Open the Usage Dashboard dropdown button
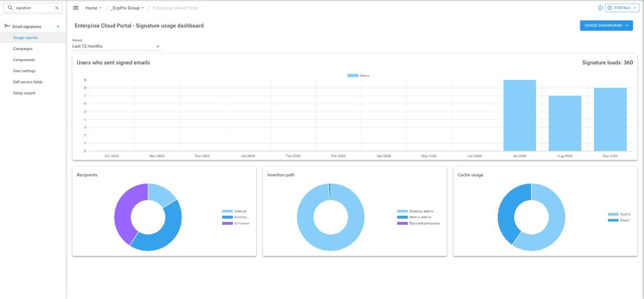 pos(606,26)
